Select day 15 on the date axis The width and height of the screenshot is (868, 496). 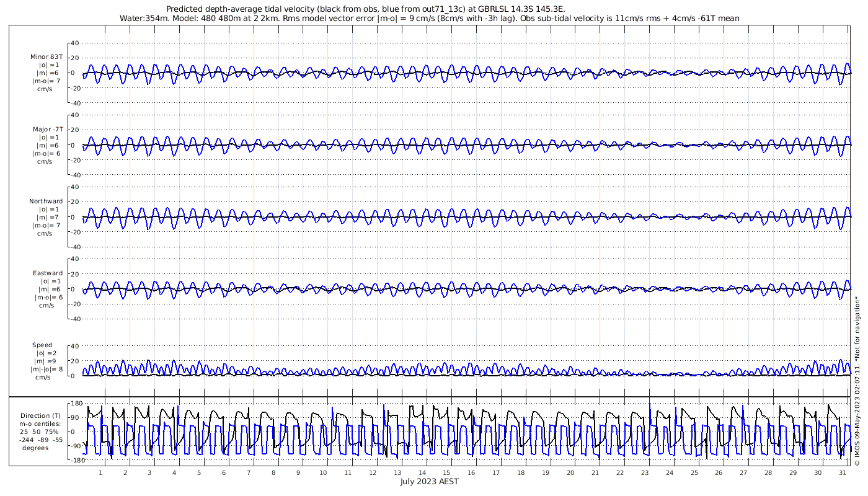pyautogui.click(x=446, y=472)
